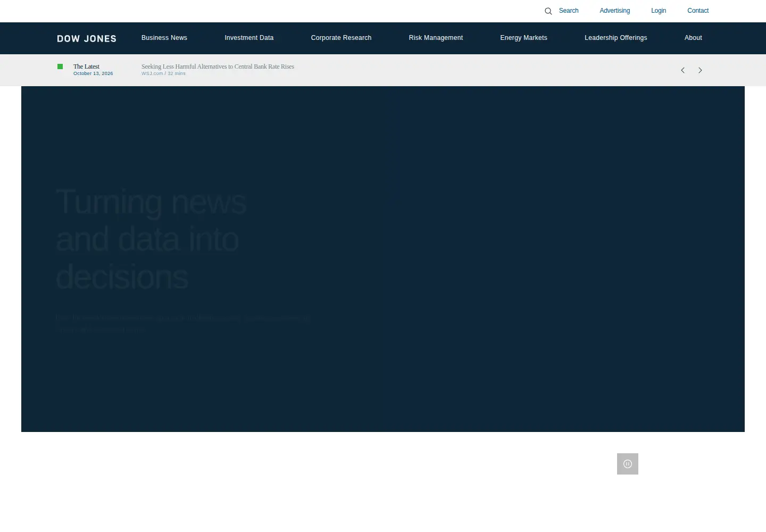
Task: Open the Risk Management menu
Action: pyautogui.click(x=436, y=38)
